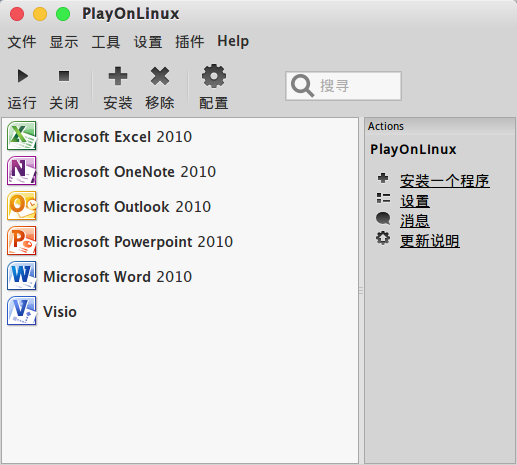
Task: Click the gear icon beside 更新说明
Action: [383, 238]
